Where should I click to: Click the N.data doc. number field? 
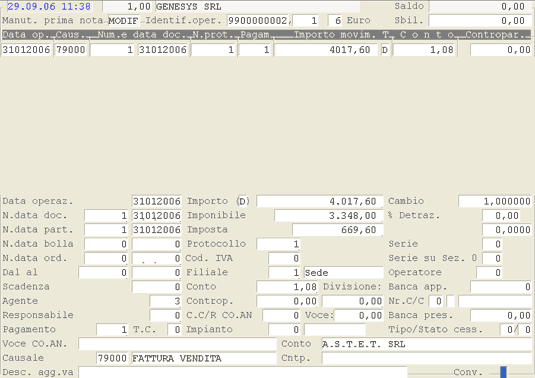click(106, 216)
